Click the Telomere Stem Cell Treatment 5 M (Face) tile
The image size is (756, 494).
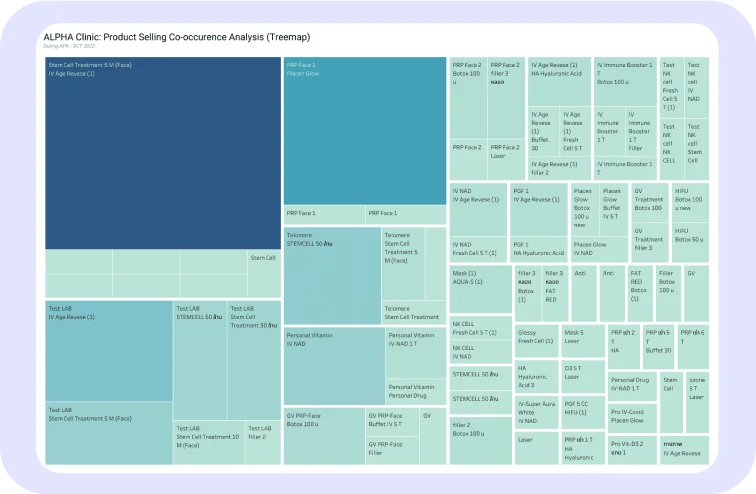click(x=403, y=264)
